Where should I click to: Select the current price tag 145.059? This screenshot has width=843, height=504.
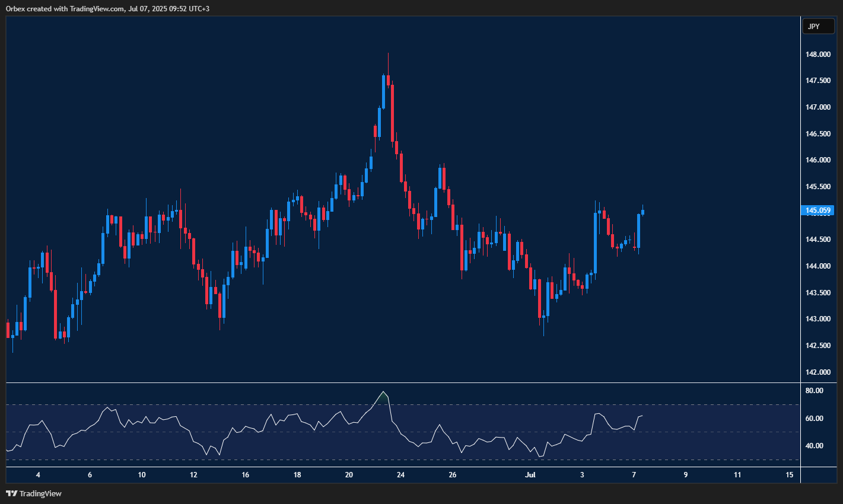[818, 210]
